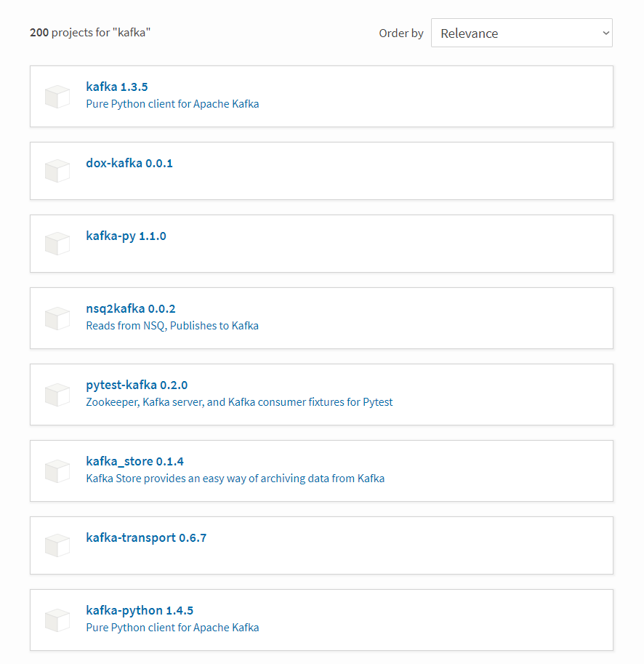Click the package cube icon for pytest-kafka
Screen dimensions: 644x664
pyautogui.click(x=57, y=395)
